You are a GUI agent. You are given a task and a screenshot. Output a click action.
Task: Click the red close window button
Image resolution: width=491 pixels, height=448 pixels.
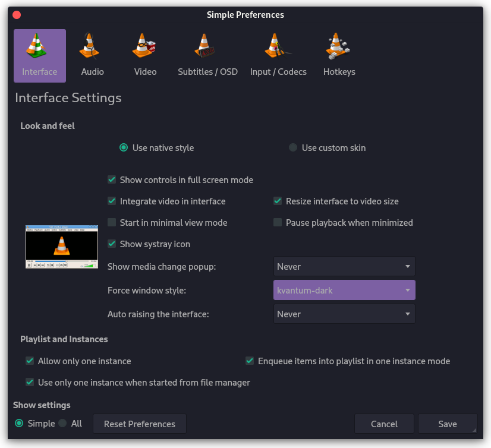[x=16, y=15]
